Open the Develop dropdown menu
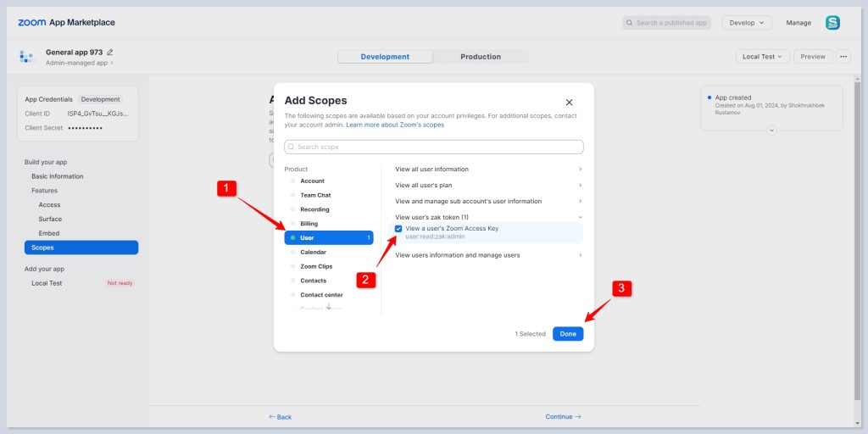Viewport: 868px width, 434px height. (x=746, y=23)
